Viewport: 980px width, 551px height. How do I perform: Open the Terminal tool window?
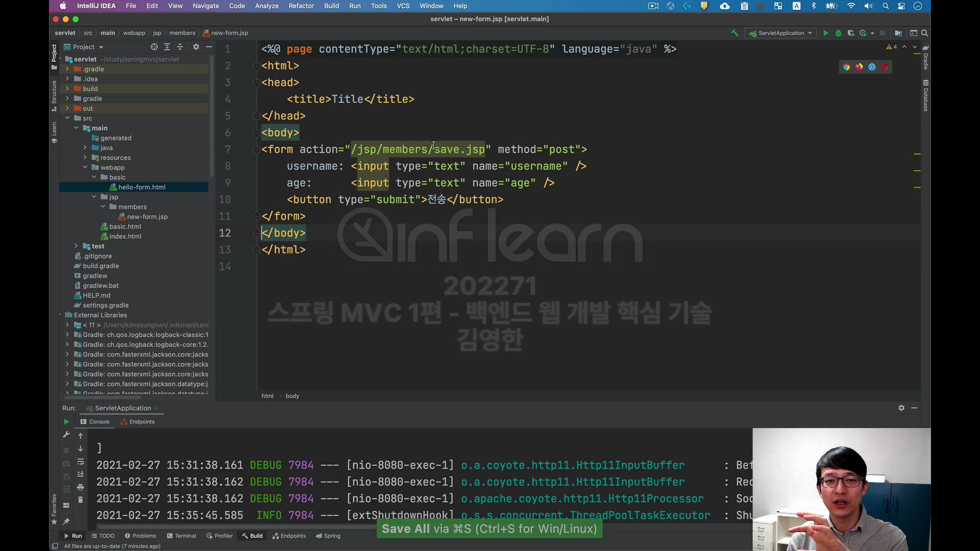point(181,536)
